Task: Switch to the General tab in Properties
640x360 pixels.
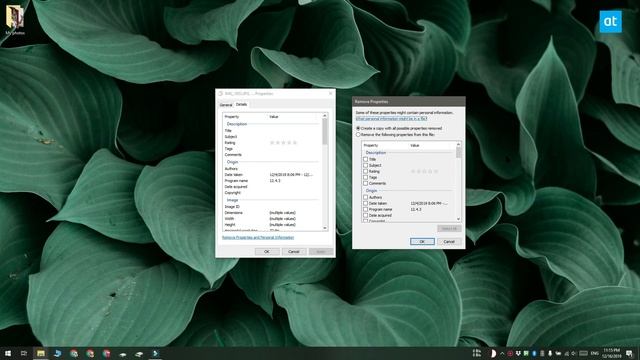Action: [x=226, y=105]
